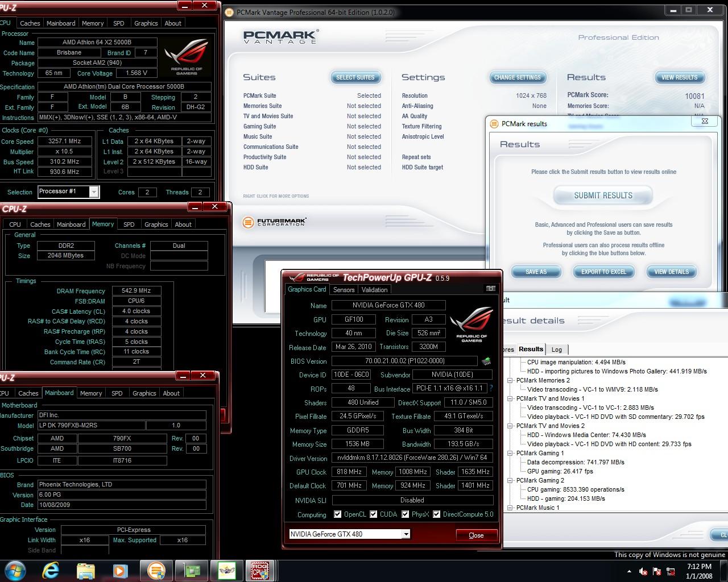Viewport: 728px width, 582px height.
Task: Collapse the PCMark TV and Movies 1 node
Action: [x=510, y=399]
